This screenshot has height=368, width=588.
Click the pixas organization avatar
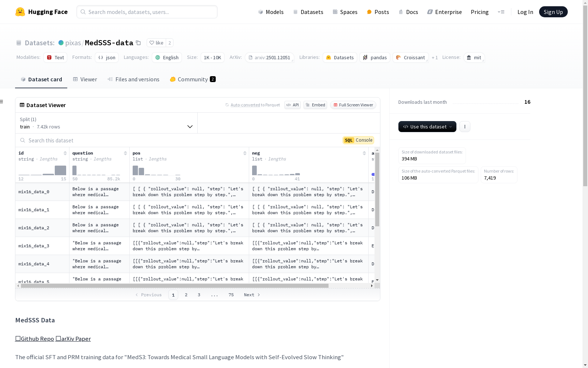(61, 43)
